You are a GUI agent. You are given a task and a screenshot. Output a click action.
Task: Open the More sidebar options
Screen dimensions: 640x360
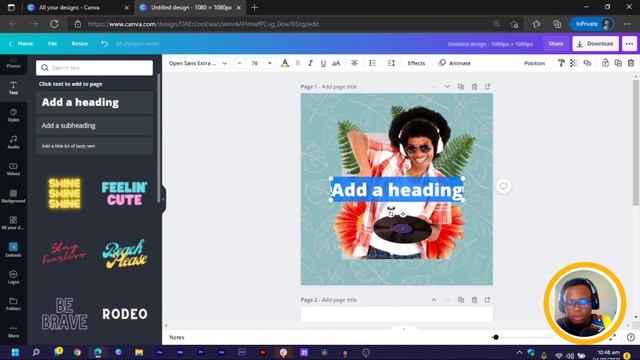(x=13, y=331)
